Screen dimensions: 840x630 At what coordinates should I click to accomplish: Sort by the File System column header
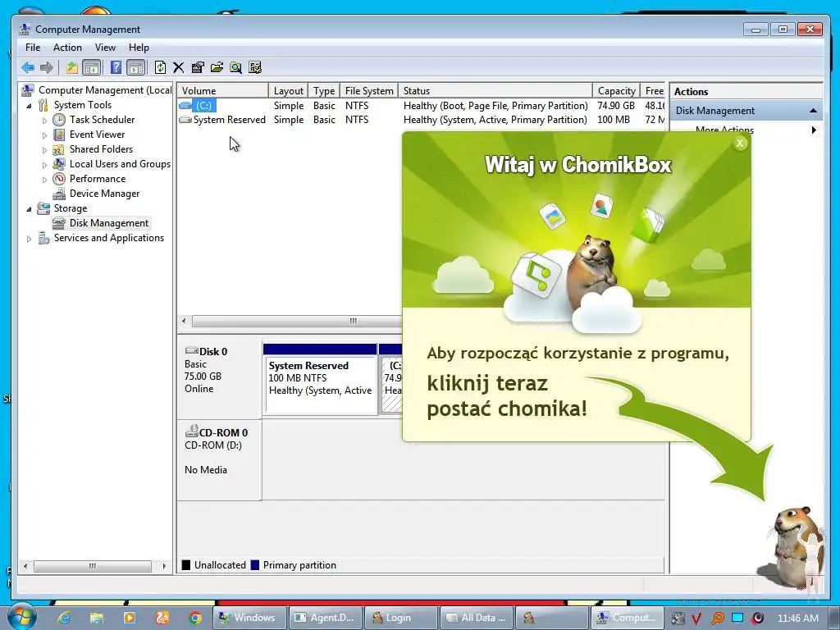click(x=369, y=90)
